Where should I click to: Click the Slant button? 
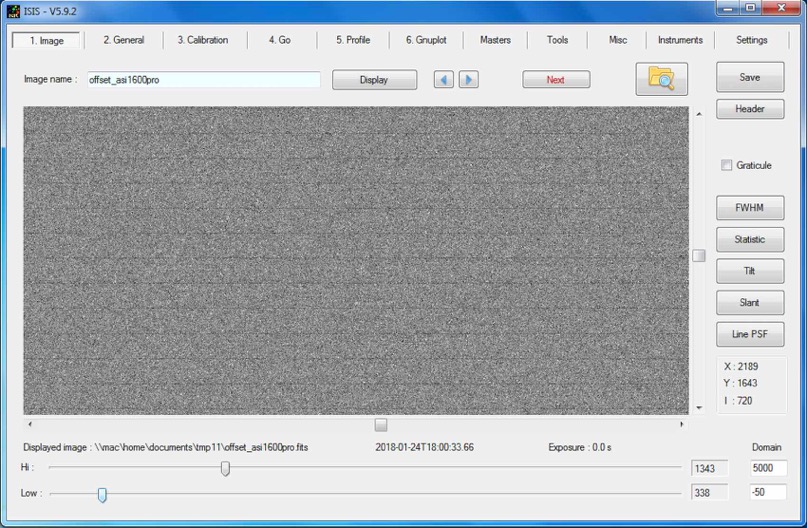click(750, 303)
